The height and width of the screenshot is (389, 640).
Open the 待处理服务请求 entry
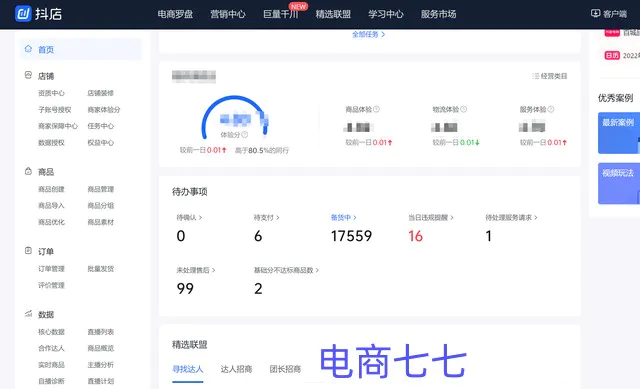pyautogui.click(x=511, y=218)
